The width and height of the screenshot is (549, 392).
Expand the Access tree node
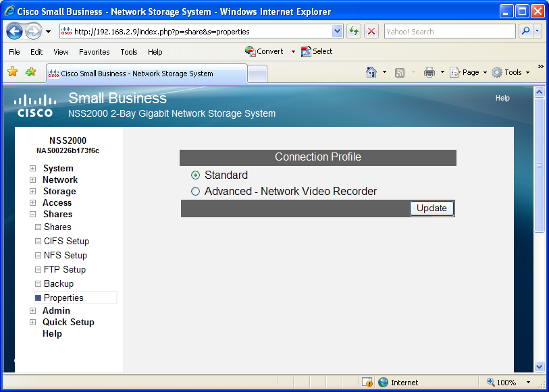pos(32,203)
